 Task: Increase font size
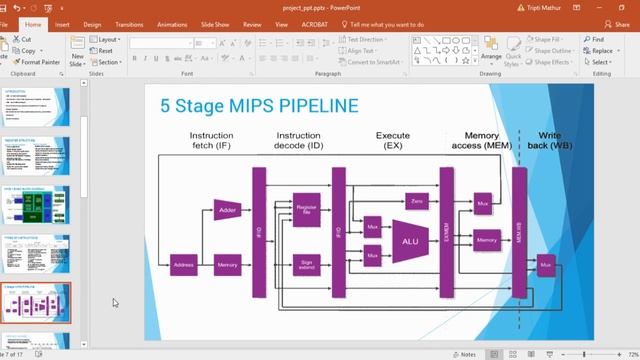222,43
